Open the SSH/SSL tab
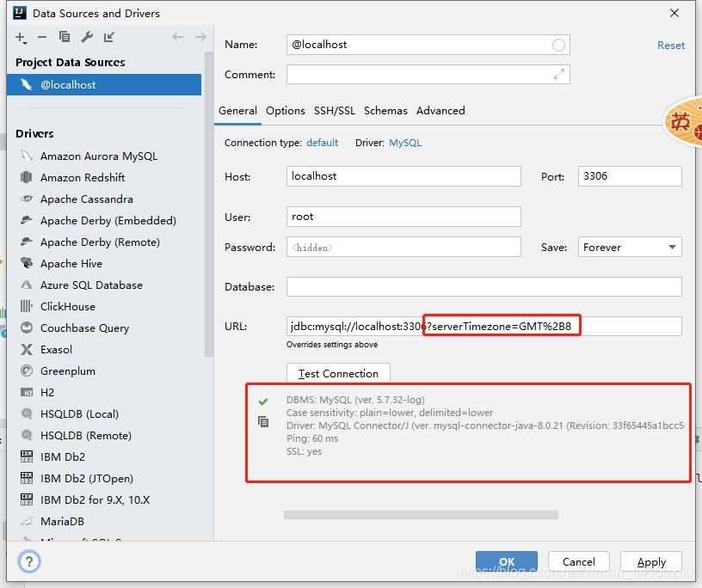 tap(335, 111)
